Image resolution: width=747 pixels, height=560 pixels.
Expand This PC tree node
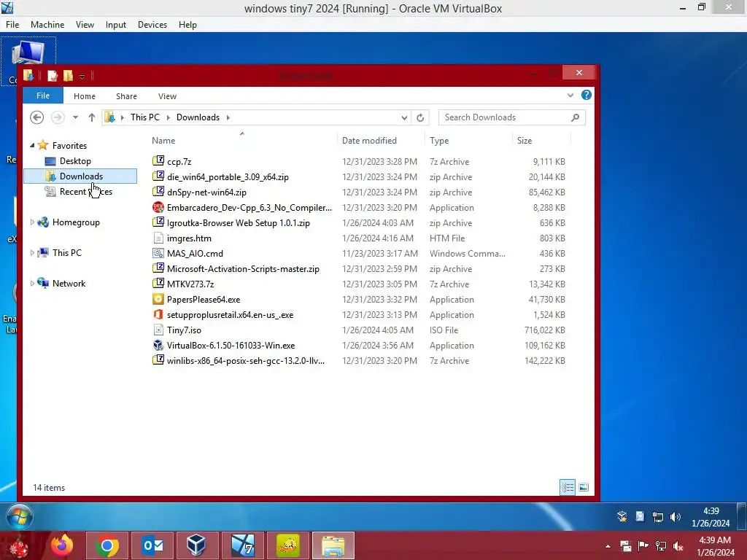point(32,252)
